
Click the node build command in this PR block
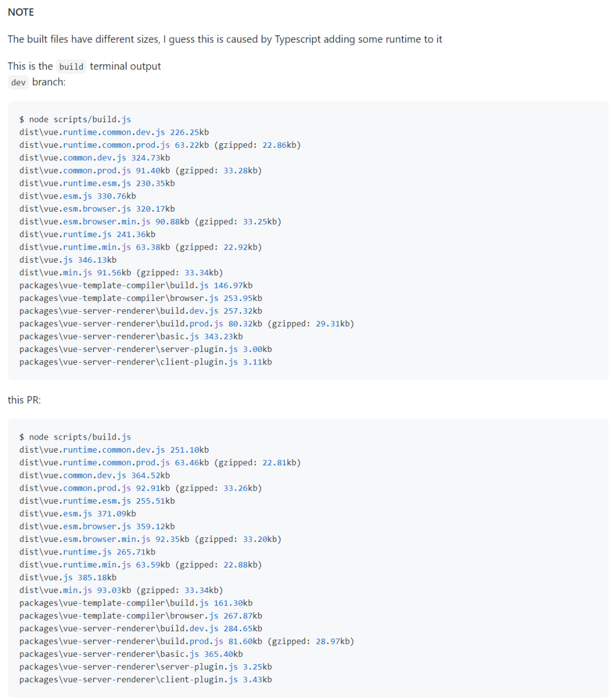pyautogui.click(x=75, y=437)
